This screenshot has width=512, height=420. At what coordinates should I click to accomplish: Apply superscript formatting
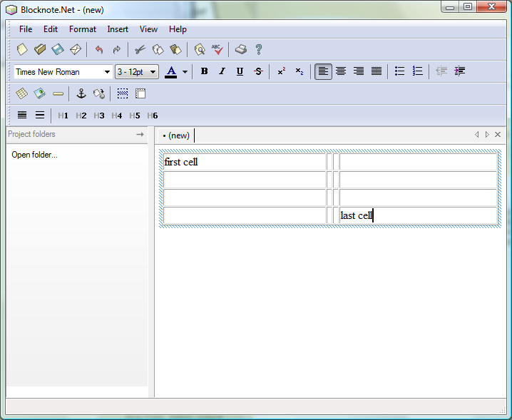click(282, 71)
